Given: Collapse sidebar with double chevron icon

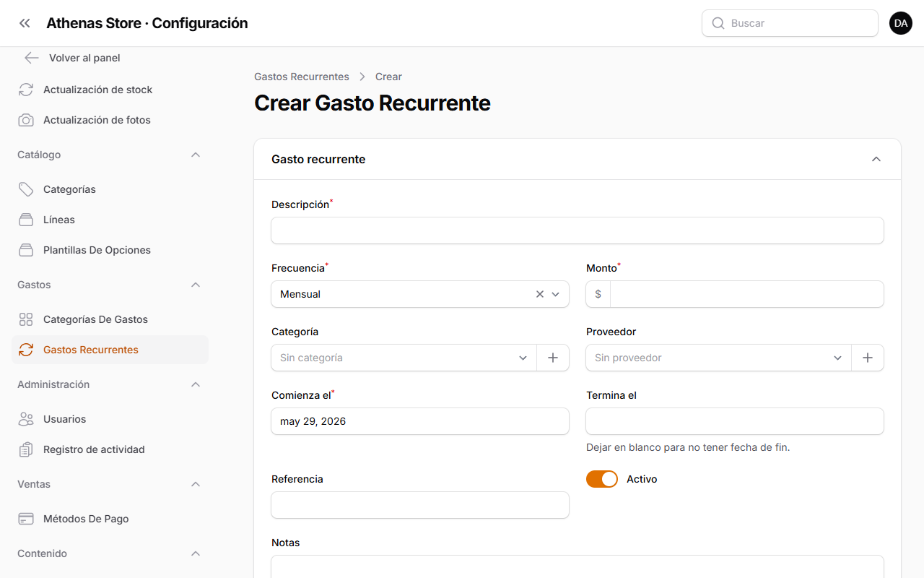Looking at the screenshot, I should point(25,23).
